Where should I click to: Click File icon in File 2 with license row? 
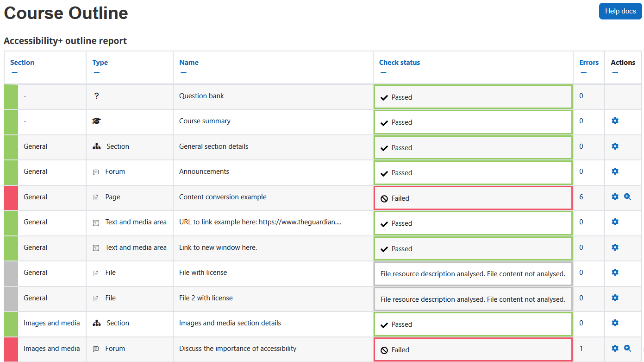(96, 298)
